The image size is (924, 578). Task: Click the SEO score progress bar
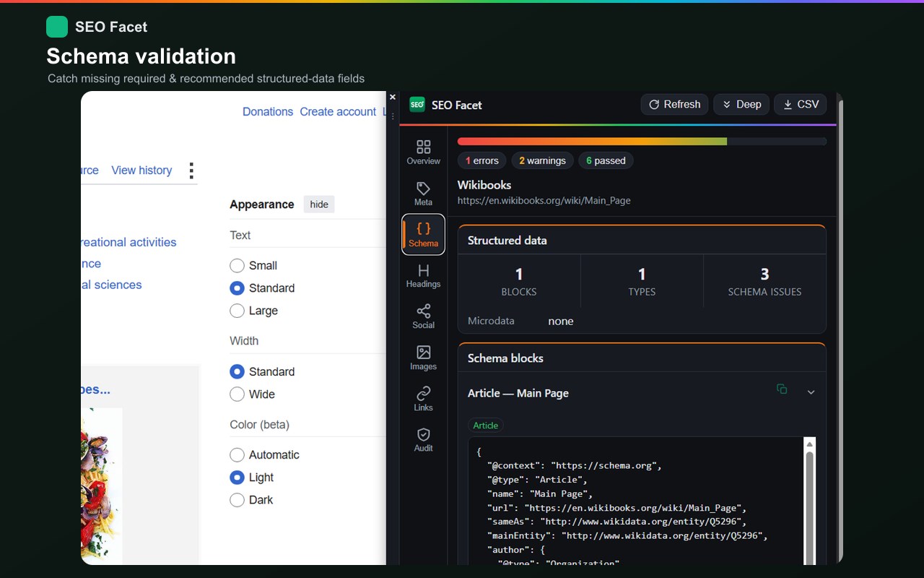[642, 142]
